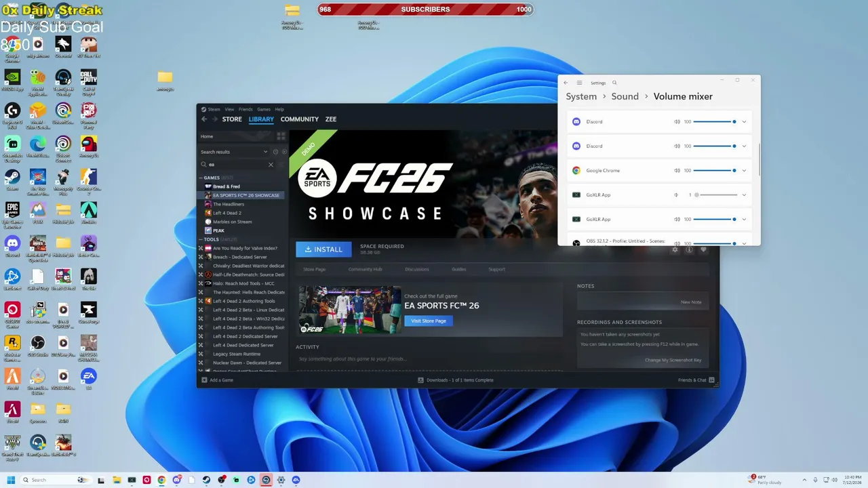Viewport: 868px width, 488px height.
Task: Open the Discussions tab for the game
Action: [x=417, y=270]
